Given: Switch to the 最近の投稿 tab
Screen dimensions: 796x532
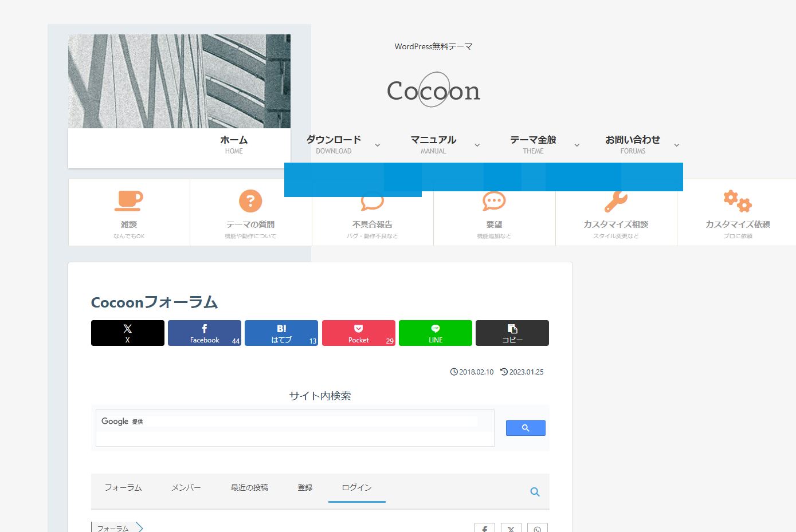Looking at the screenshot, I should coord(249,487).
